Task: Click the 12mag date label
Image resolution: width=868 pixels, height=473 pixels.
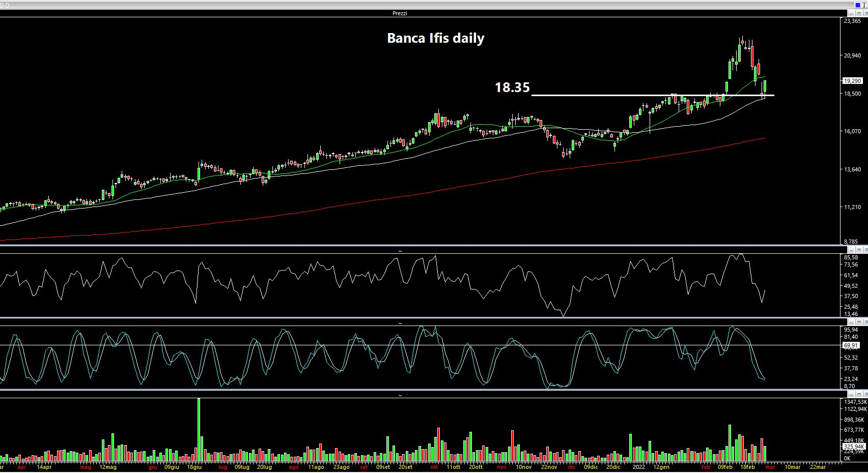Action: [108, 467]
